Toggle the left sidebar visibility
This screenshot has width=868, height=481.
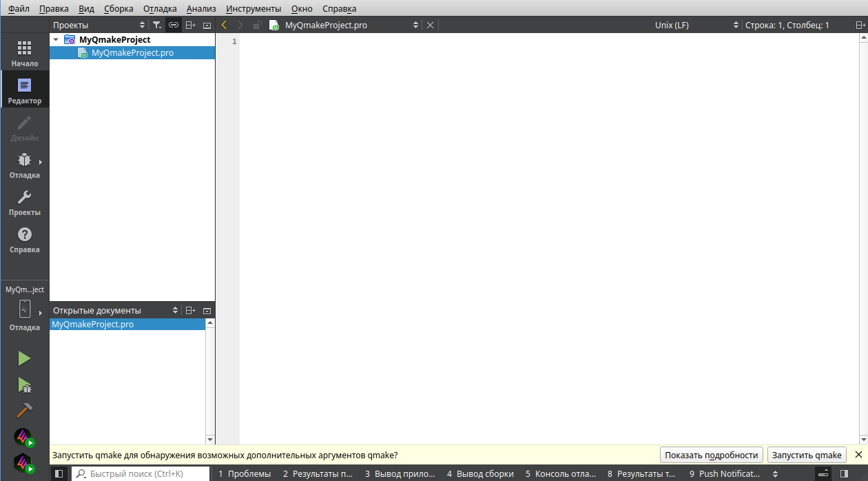(x=59, y=473)
